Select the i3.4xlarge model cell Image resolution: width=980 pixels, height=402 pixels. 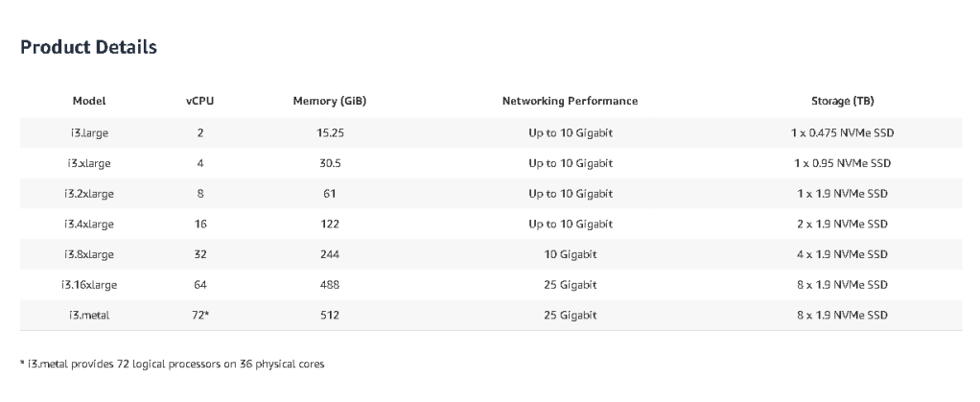pyautogui.click(x=89, y=225)
